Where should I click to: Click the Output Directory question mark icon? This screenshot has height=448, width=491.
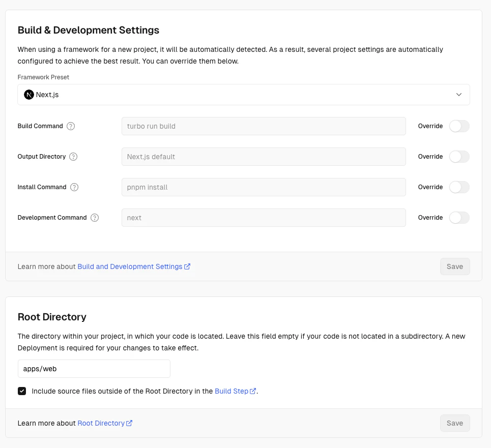pyautogui.click(x=73, y=157)
